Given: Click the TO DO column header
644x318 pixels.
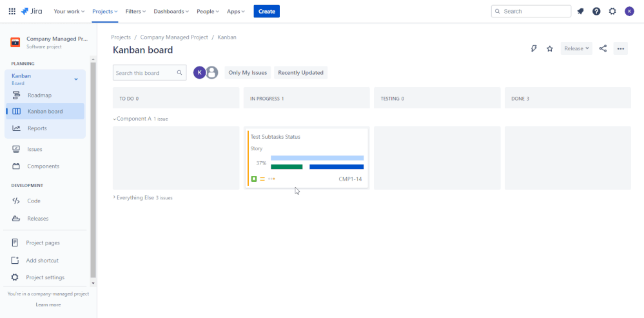Looking at the screenshot, I should [x=176, y=99].
